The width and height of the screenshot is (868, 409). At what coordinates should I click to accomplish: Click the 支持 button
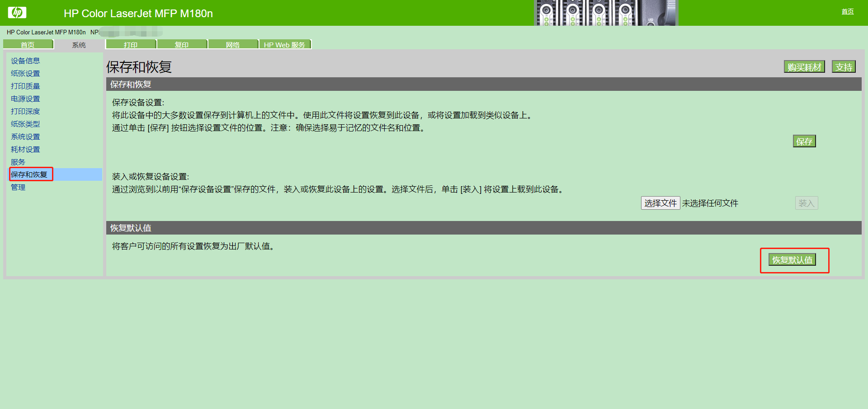click(x=844, y=67)
